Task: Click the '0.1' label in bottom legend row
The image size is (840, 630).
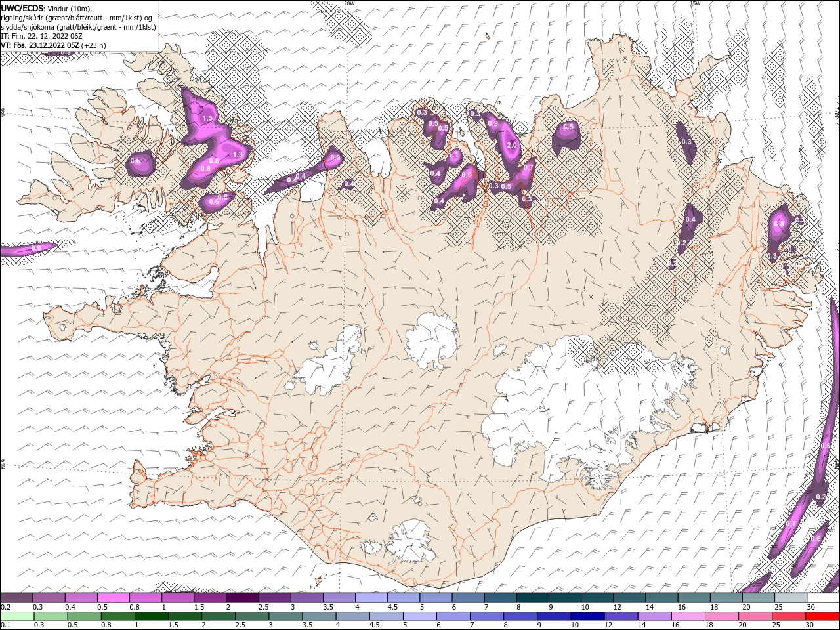Action: 6,625
